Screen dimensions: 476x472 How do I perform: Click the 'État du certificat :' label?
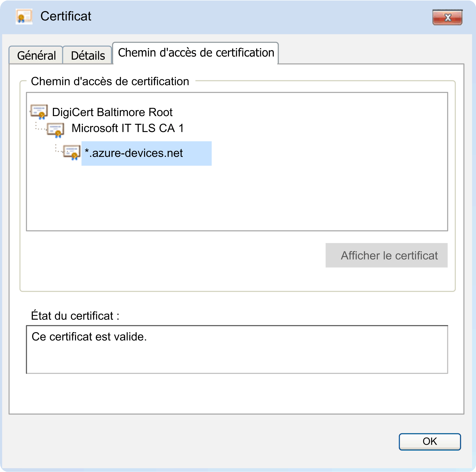75,316
